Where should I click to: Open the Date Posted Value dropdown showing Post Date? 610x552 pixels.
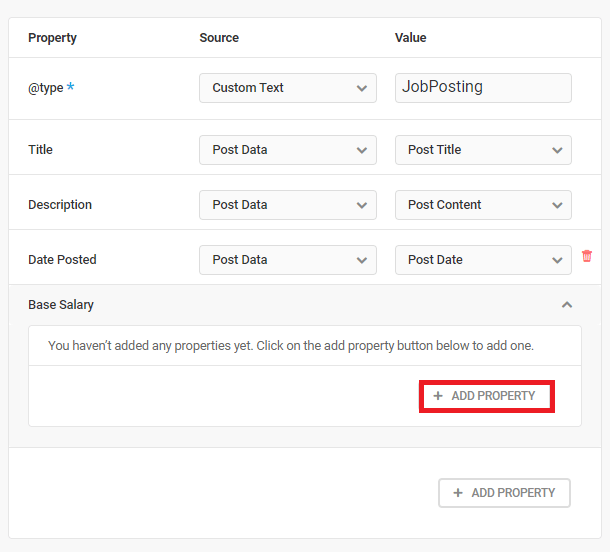[483, 260]
